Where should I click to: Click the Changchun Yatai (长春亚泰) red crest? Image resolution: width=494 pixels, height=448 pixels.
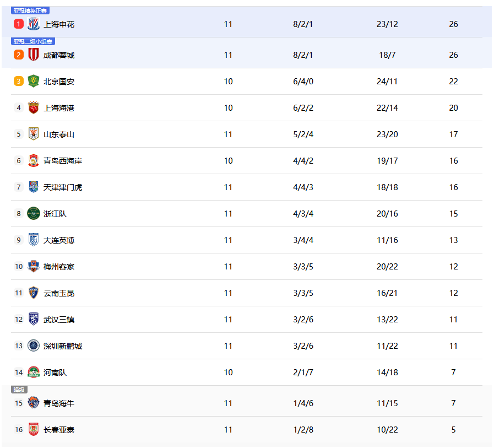coord(34,430)
